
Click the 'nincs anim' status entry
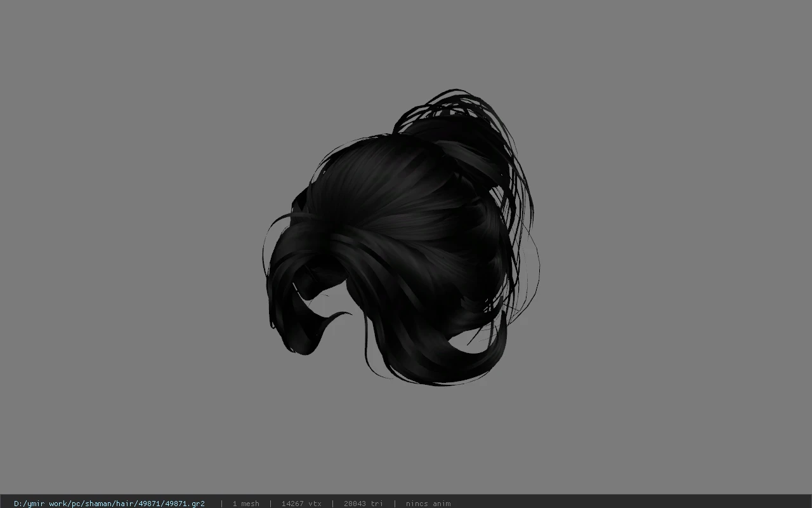pyautogui.click(x=428, y=504)
